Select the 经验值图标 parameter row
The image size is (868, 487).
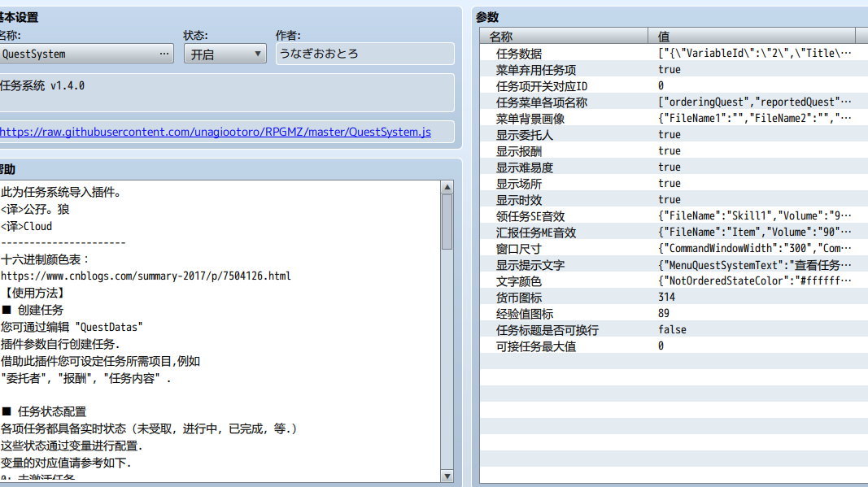pos(674,313)
